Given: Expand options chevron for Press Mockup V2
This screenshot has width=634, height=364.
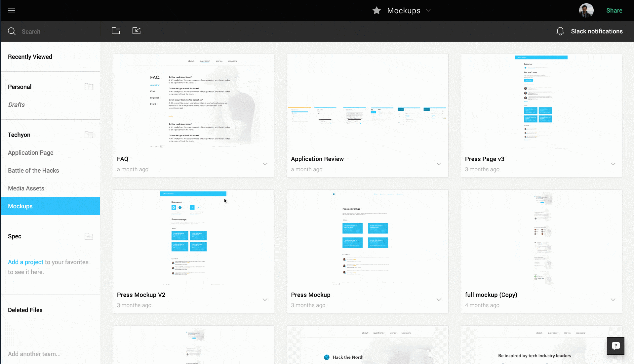Looking at the screenshot, I should (x=265, y=300).
